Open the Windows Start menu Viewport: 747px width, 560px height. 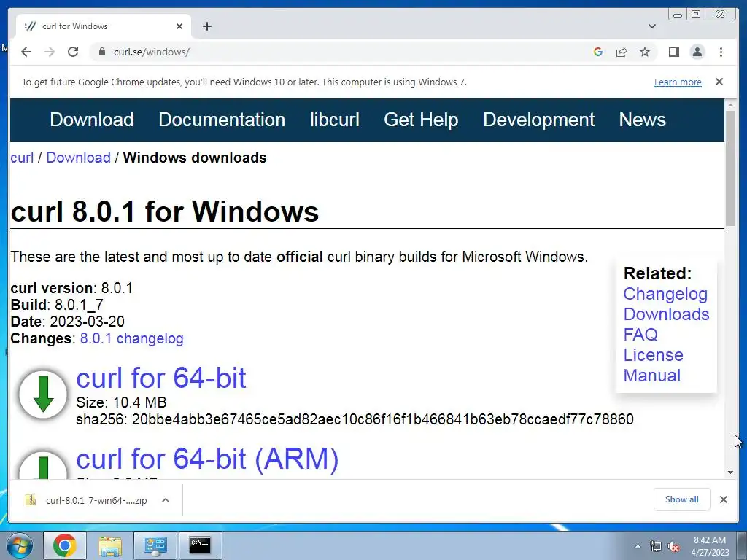20,545
